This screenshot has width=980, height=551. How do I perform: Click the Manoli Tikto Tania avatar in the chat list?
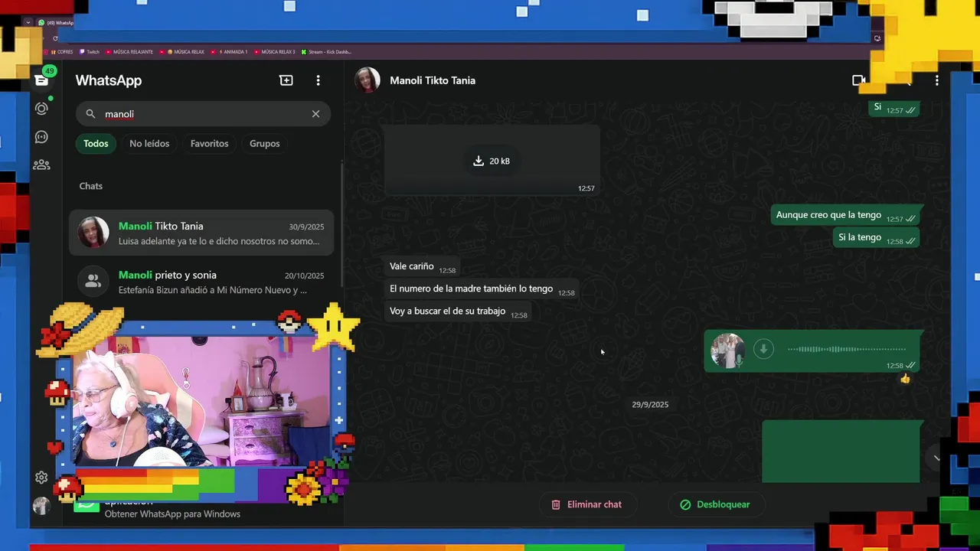tap(93, 233)
